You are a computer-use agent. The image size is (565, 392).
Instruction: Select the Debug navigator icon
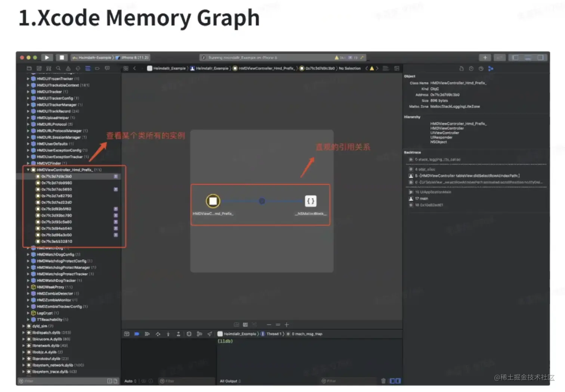pos(88,68)
